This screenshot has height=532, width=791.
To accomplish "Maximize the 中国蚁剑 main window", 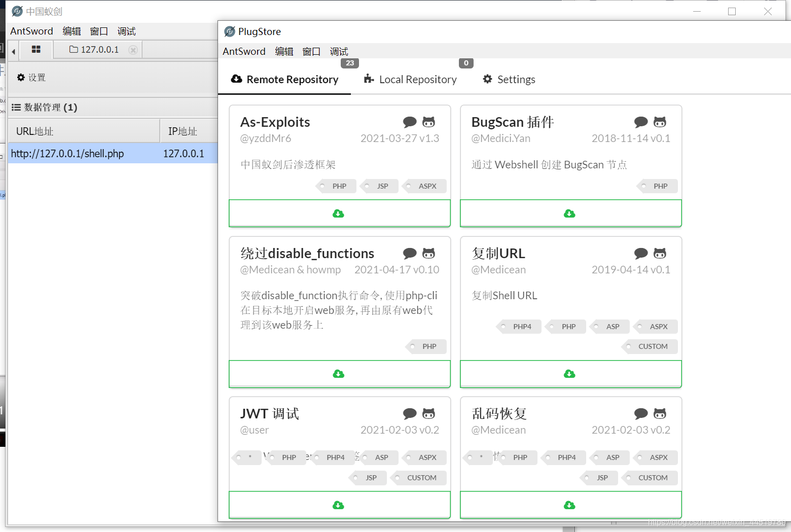I will coord(732,11).
